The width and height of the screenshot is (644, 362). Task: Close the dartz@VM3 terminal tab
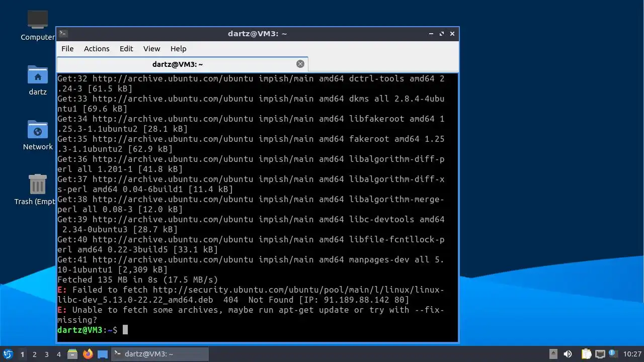coord(300,64)
